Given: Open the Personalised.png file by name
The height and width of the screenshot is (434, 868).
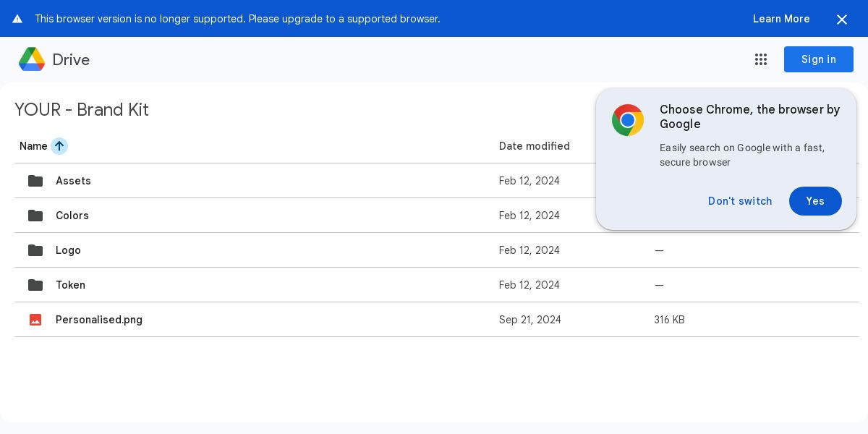Looking at the screenshot, I should [x=99, y=320].
